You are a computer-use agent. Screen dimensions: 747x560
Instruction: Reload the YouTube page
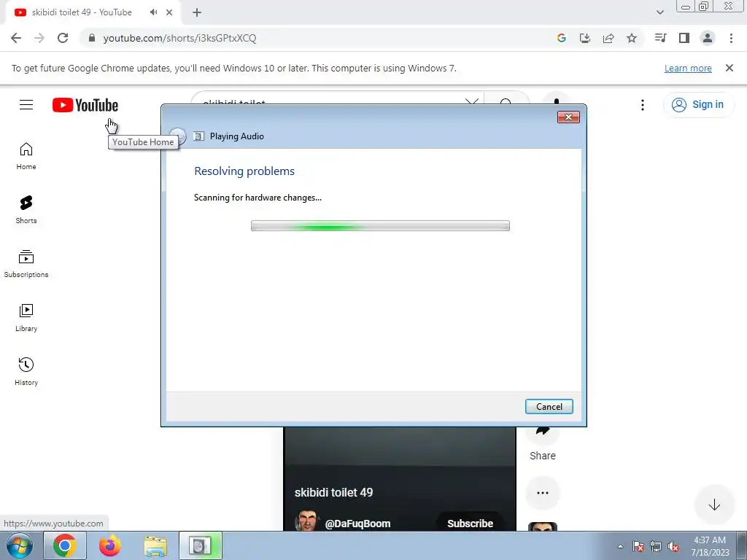pyautogui.click(x=63, y=38)
